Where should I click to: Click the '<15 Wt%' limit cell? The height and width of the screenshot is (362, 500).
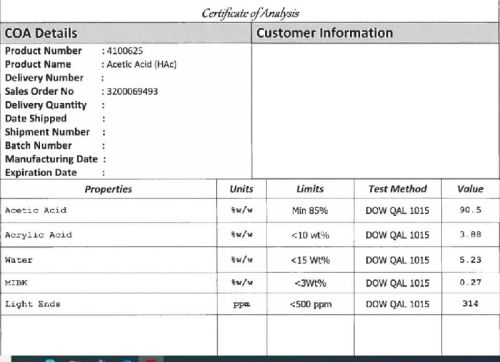[310, 260]
